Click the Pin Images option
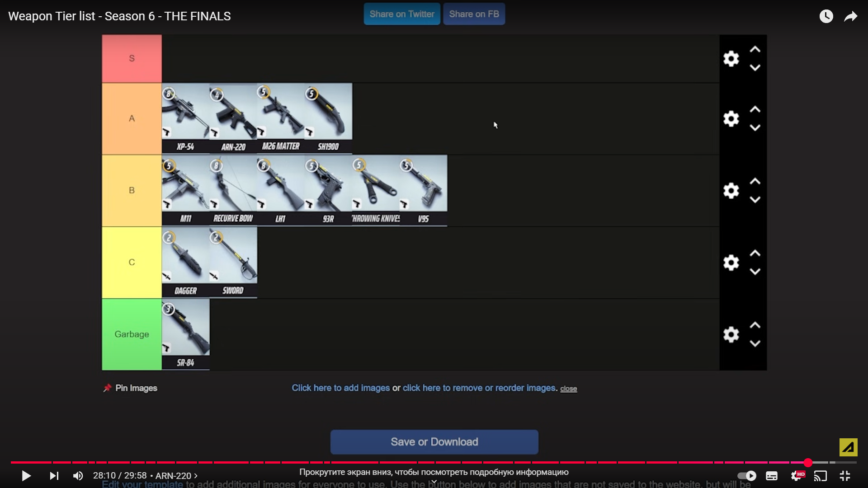Viewport: 868px width, 488px height. pos(130,388)
